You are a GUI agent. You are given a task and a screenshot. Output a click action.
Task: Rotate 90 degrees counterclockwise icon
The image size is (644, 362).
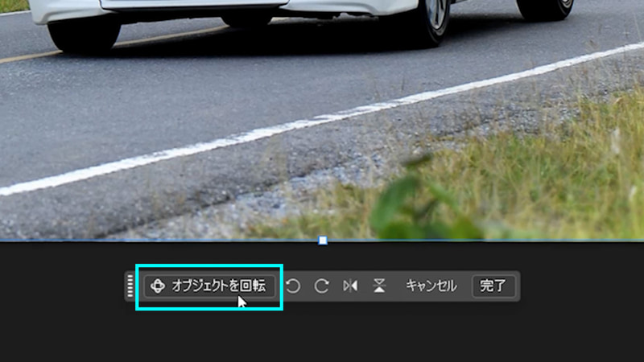tap(293, 286)
